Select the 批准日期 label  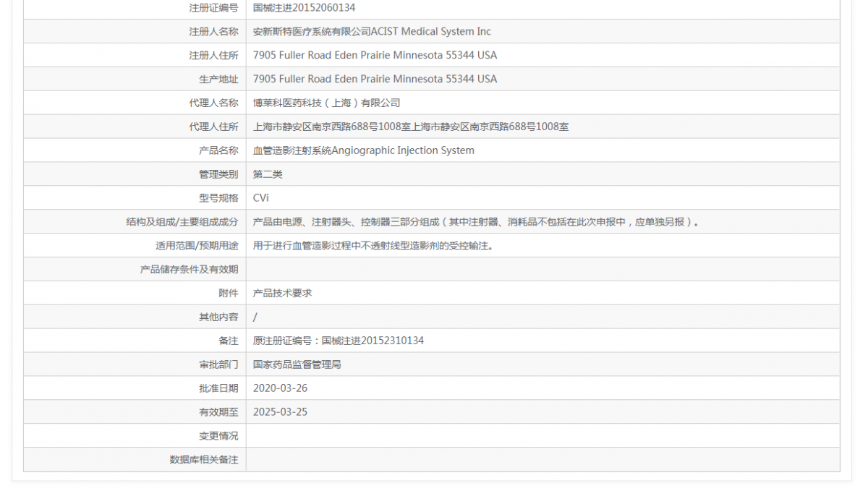click(218, 388)
